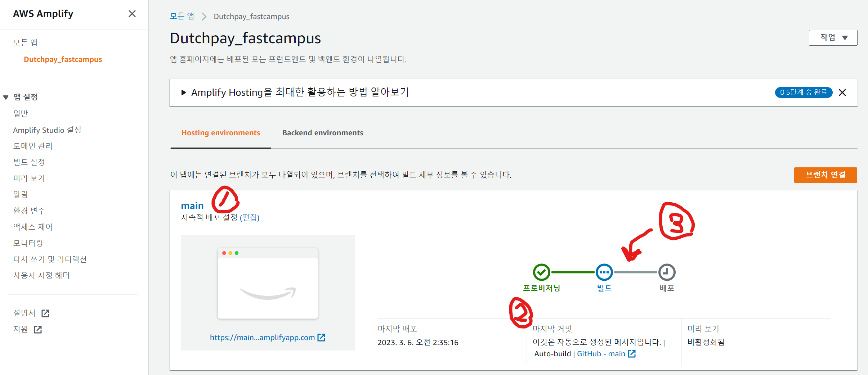Click the 지원 external link icon
Image resolution: width=868 pixels, height=375 pixels.
point(38,330)
